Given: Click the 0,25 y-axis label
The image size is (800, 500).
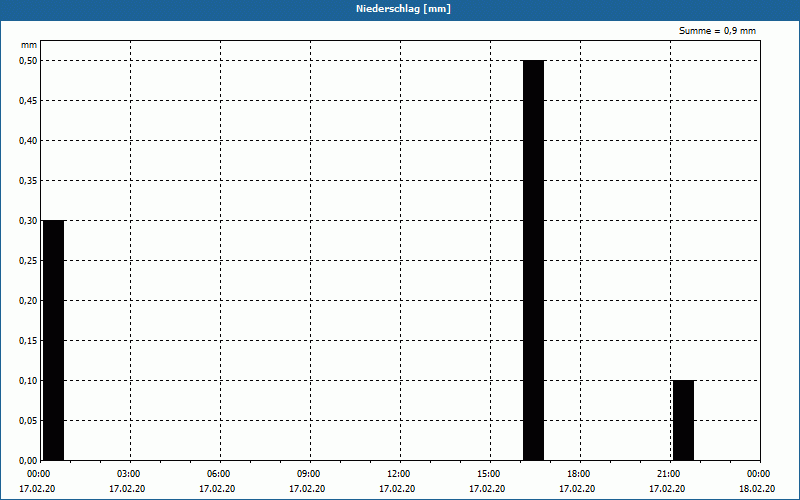Looking at the screenshot, I should click(x=28, y=261).
